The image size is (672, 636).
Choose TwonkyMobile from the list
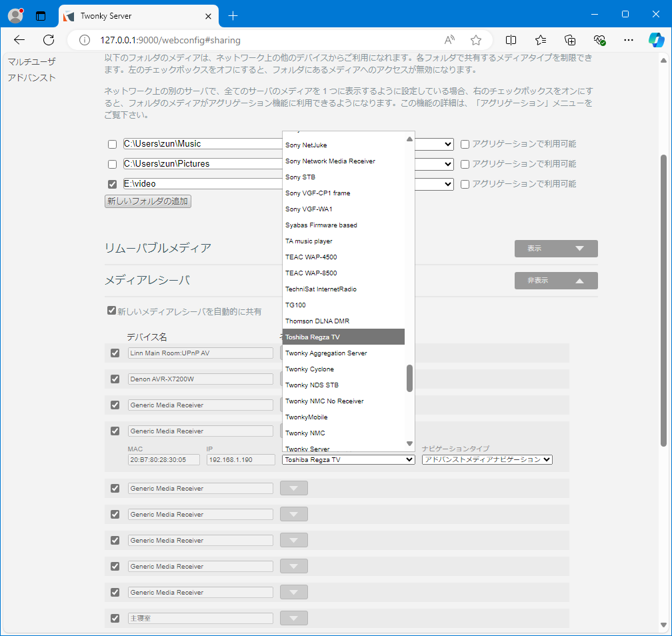tap(343, 417)
